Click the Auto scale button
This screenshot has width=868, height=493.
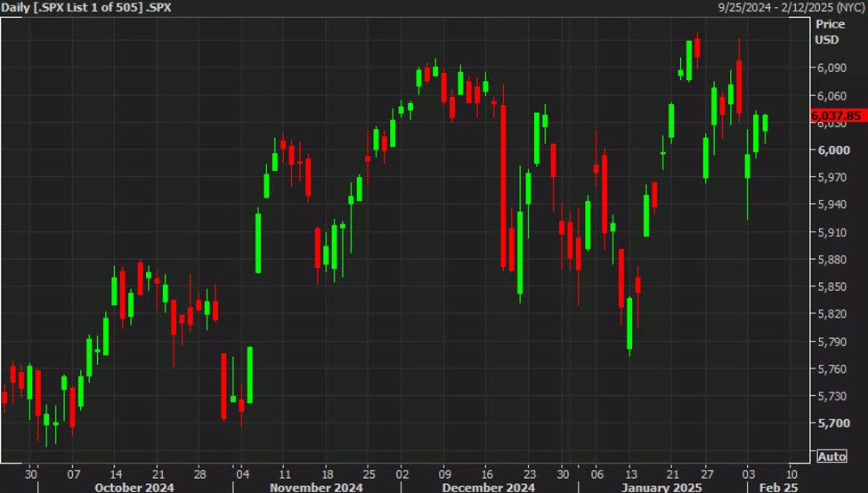coord(831,457)
